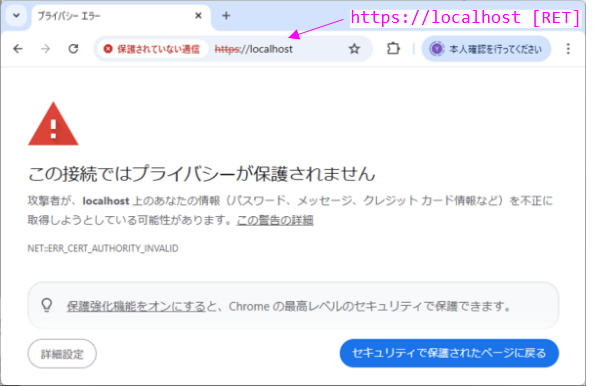Click the 詳細設定 button
This screenshot has width=600, height=386.
click(62, 354)
